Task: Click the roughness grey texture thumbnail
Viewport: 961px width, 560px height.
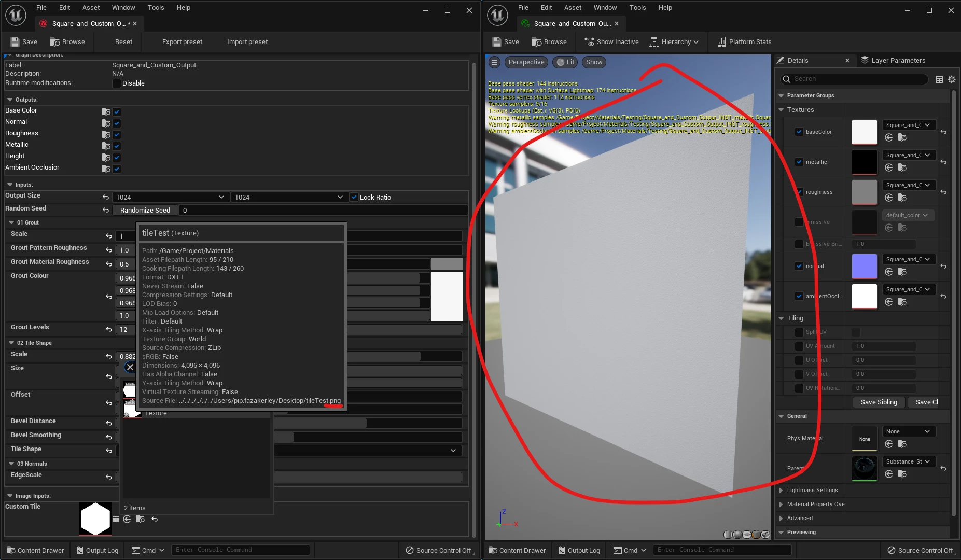Action: click(x=865, y=192)
